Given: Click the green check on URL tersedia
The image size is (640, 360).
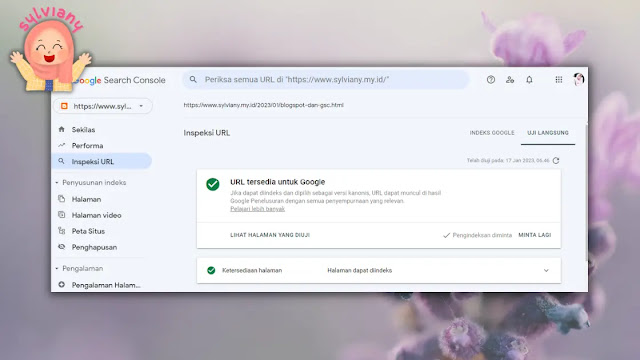Looking at the screenshot, I should (213, 184).
